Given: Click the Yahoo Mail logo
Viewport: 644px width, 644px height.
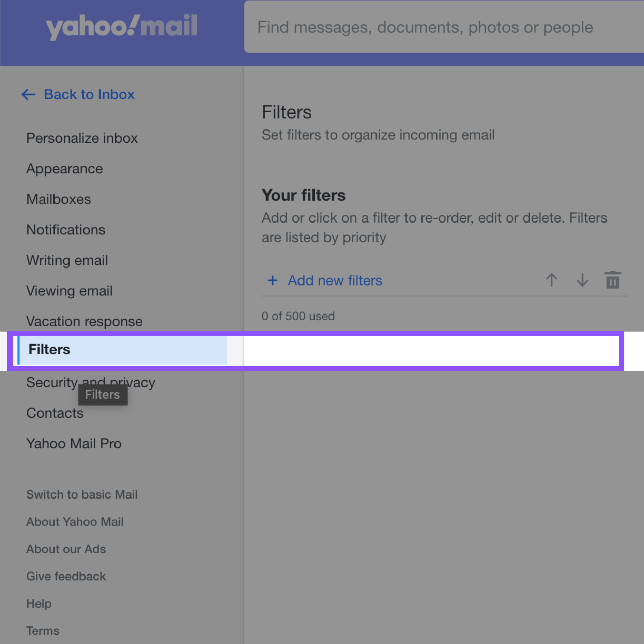Looking at the screenshot, I should pos(122,27).
